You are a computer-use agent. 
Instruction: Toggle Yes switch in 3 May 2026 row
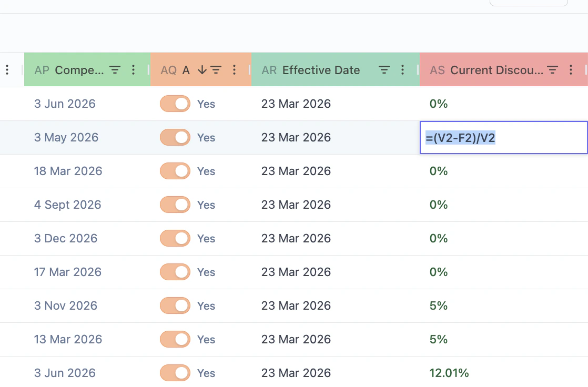[175, 138]
